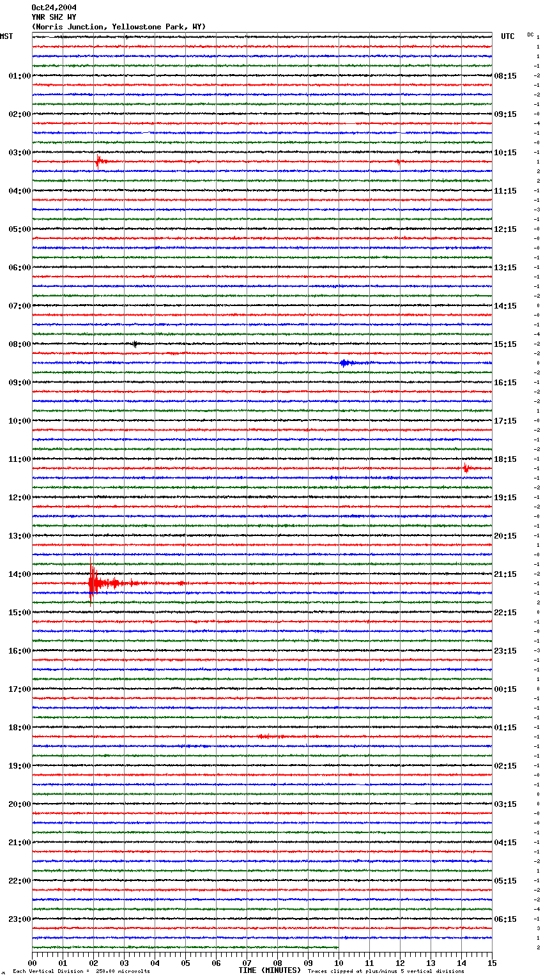Click the 02:15 UTC time label
The image size is (543, 980).
click(505, 766)
